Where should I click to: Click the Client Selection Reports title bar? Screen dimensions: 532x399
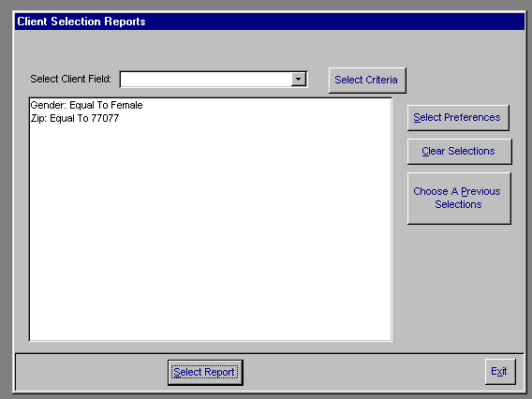click(270, 22)
